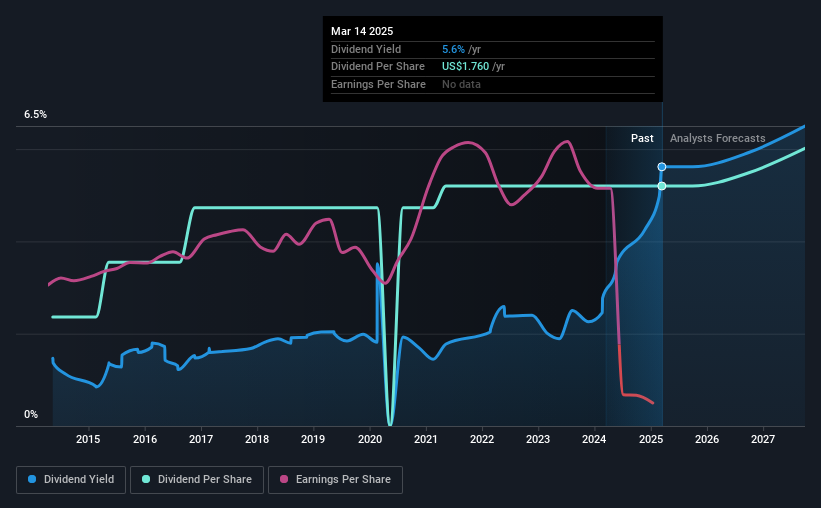This screenshot has width=821, height=508.
Task: Click the 2019 x-axis label
Action: 313,439
